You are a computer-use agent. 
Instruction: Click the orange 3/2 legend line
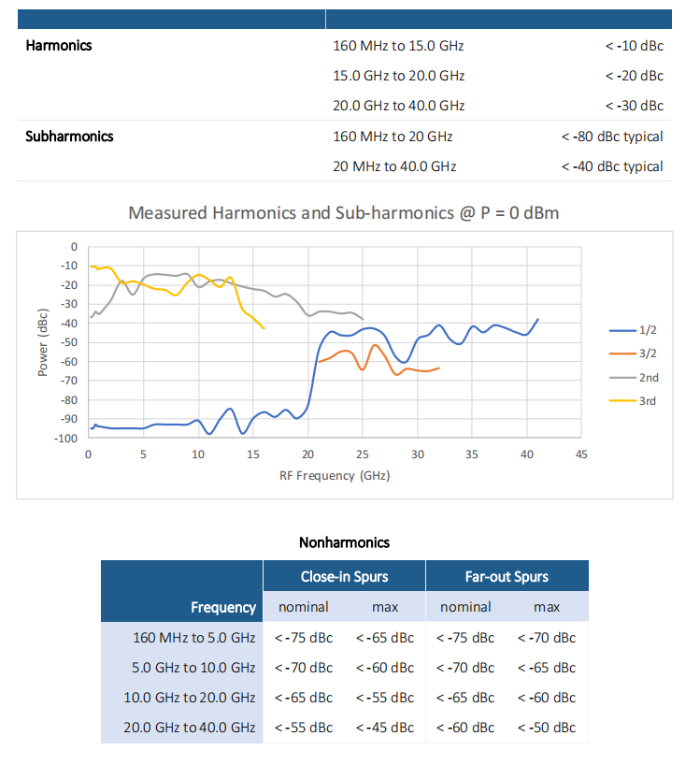(622, 353)
